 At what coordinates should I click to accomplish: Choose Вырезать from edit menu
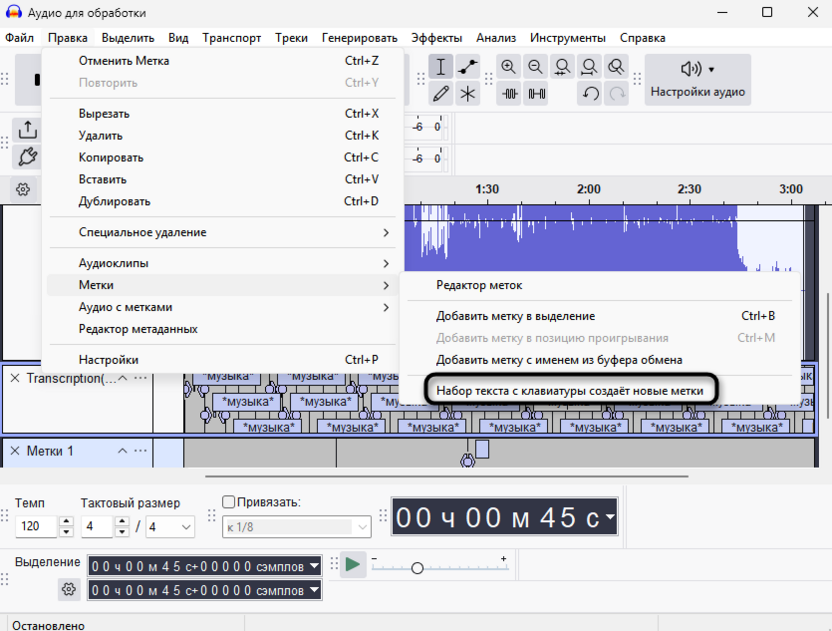pos(222,114)
